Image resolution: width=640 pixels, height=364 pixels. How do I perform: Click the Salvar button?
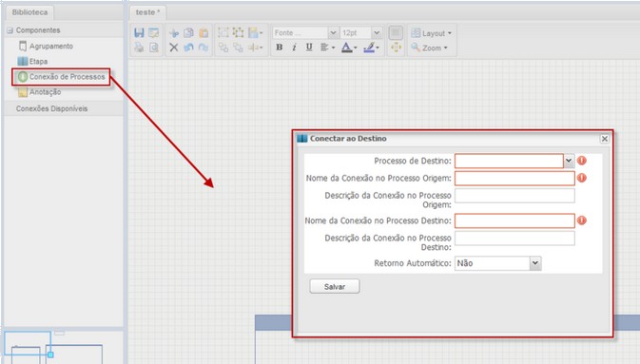coord(335,286)
